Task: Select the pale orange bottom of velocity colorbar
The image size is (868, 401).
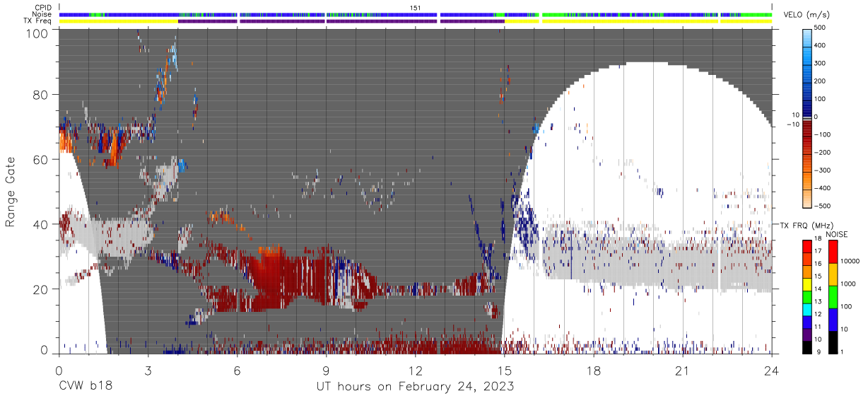Action: [808, 198]
